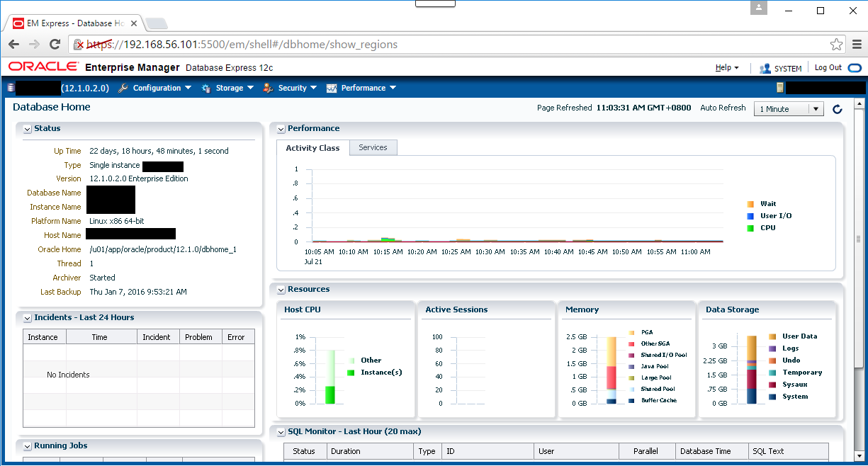868x466 pixels.
Task: Collapse the Running Jobs panel
Action: click(28, 446)
